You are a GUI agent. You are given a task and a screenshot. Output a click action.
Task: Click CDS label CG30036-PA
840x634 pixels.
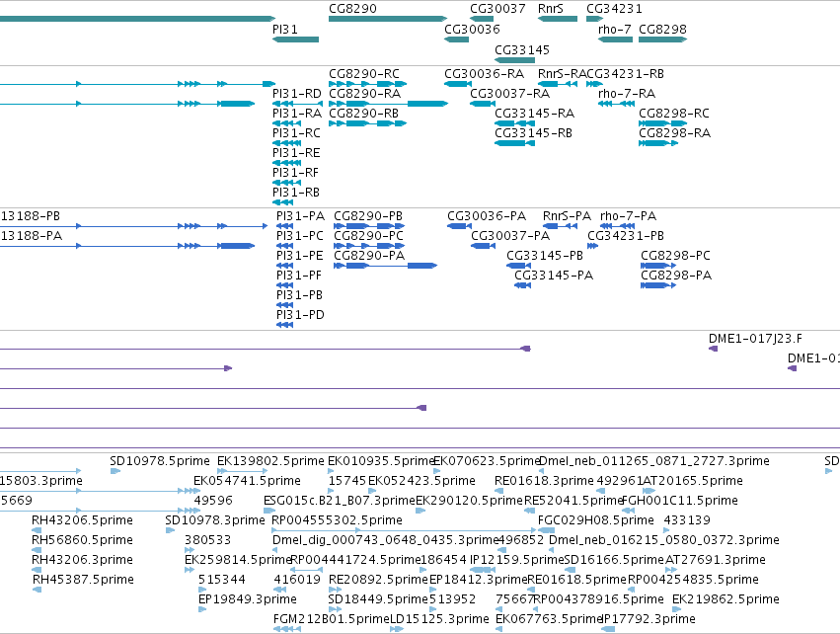pyautogui.click(x=487, y=216)
